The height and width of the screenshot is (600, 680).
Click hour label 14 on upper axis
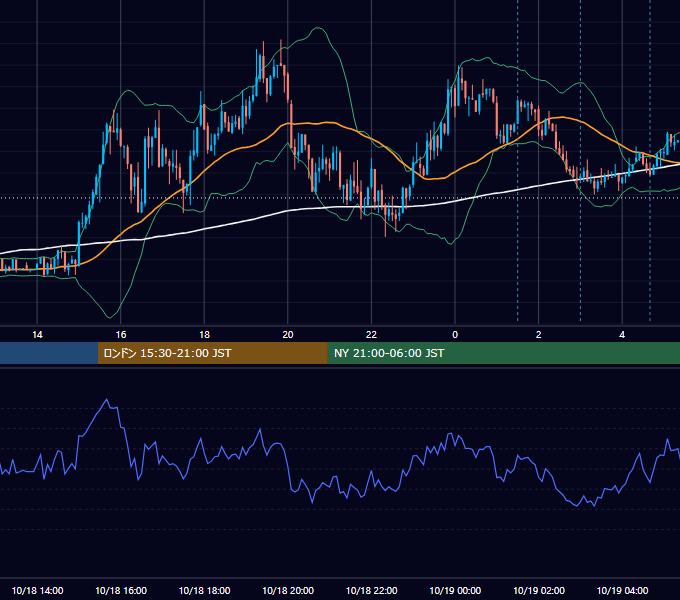pyautogui.click(x=37, y=335)
